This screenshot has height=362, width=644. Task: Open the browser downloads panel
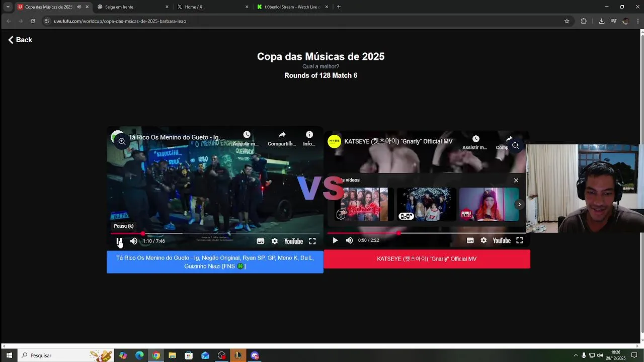coord(601,21)
